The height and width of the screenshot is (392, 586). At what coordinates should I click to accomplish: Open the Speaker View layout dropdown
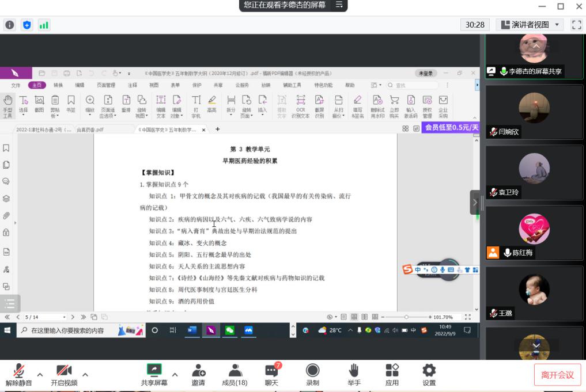tap(530, 25)
